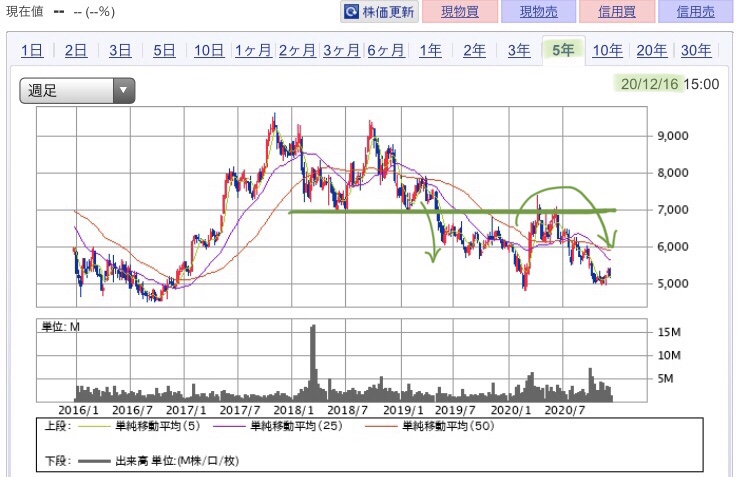Click the tallest volume spike bar in 2018
The image size is (749, 477).
(x=313, y=363)
